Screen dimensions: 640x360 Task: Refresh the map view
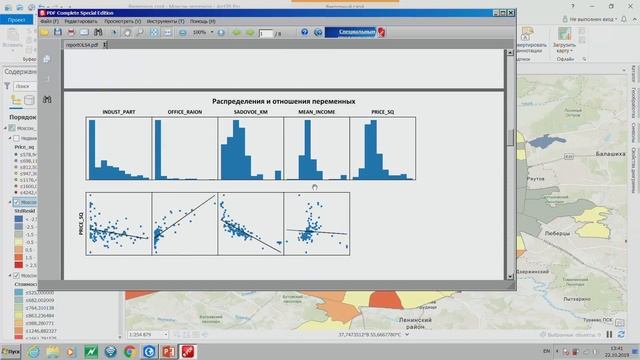pyautogui.click(x=621, y=334)
